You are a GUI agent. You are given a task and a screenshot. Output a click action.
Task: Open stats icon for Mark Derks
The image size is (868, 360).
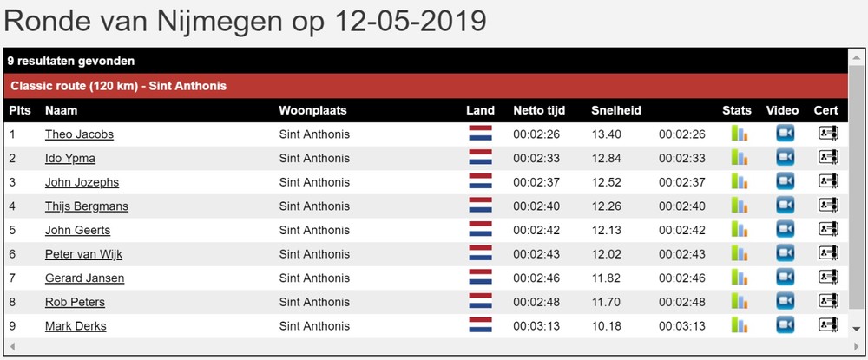(x=739, y=325)
